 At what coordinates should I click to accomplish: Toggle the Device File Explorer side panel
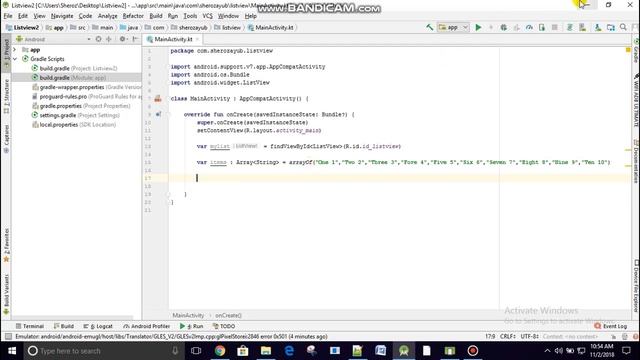636,286
